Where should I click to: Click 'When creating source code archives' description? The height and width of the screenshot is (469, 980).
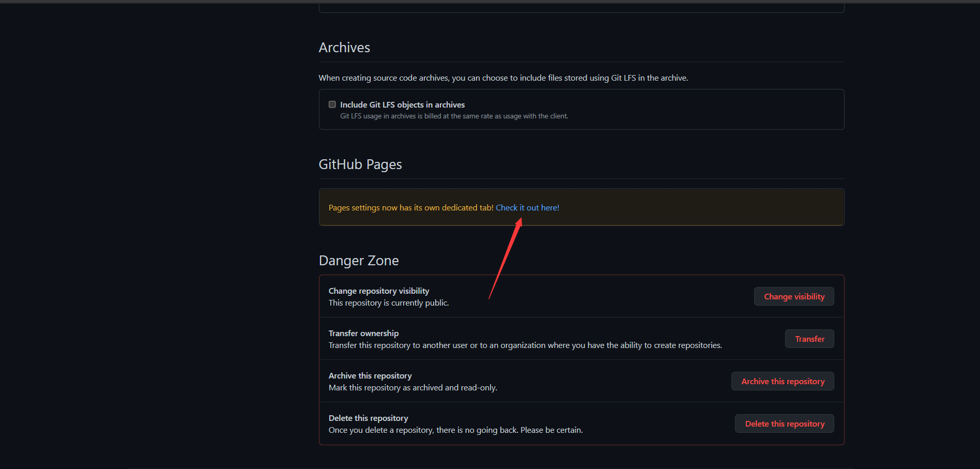coord(503,78)
